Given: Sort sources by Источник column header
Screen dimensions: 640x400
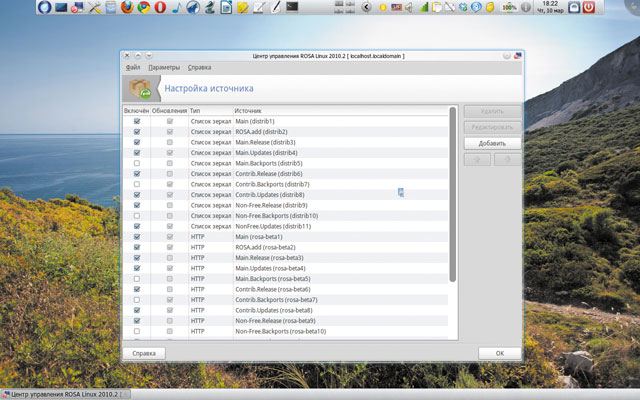Looking at the screenshot, I should [341, 111].
